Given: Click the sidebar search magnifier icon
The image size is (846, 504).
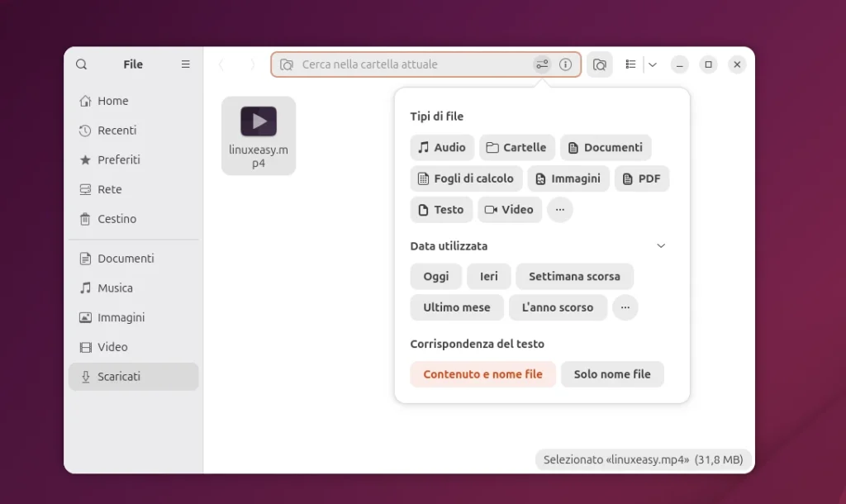Looking at the screenshot, I should 81,64.
